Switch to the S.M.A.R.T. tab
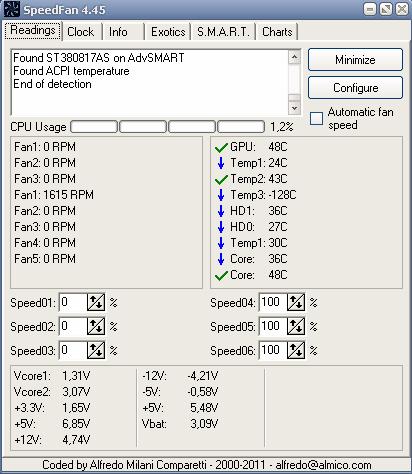The width and height of the screenshot is (412, 474). click(x=223, y=32)
